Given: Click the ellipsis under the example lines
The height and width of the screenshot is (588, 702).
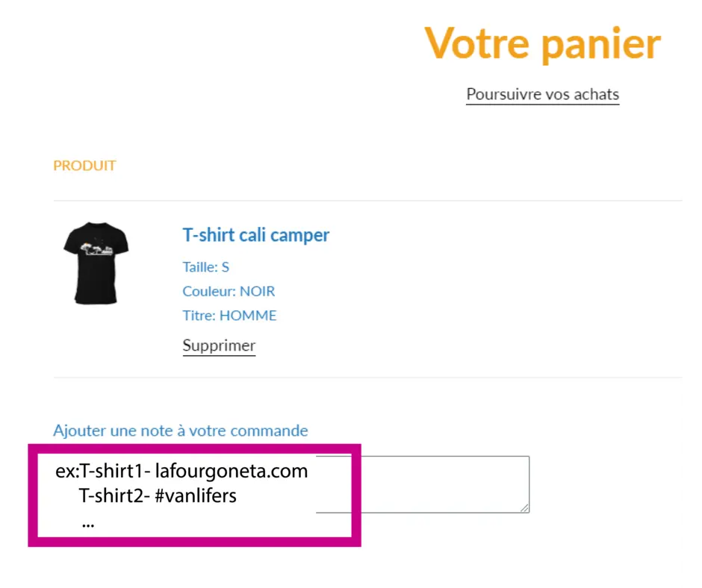Looking at the screenshot, I should [x=88, y=522].
